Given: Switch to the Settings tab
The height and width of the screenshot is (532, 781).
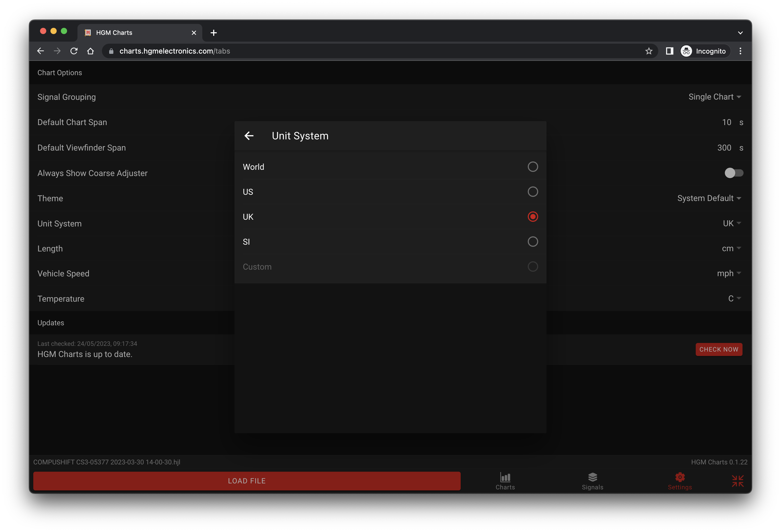Looking at the screenshot, I should 680,481.
